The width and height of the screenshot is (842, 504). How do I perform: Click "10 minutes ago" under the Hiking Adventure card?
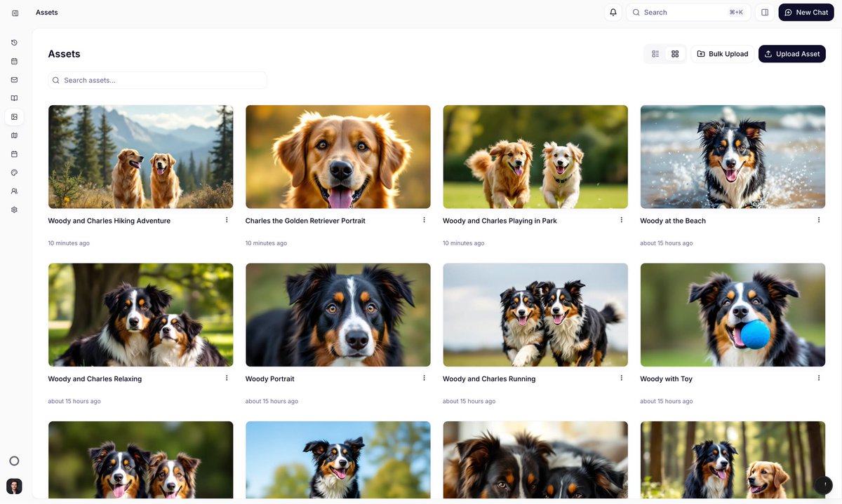pos(69,243)
